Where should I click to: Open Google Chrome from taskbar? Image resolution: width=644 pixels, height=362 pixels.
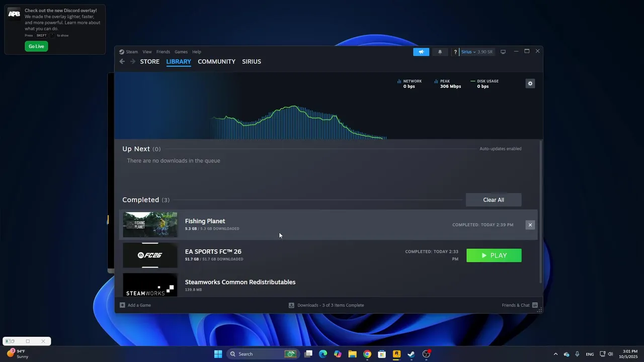pos(367,354)
